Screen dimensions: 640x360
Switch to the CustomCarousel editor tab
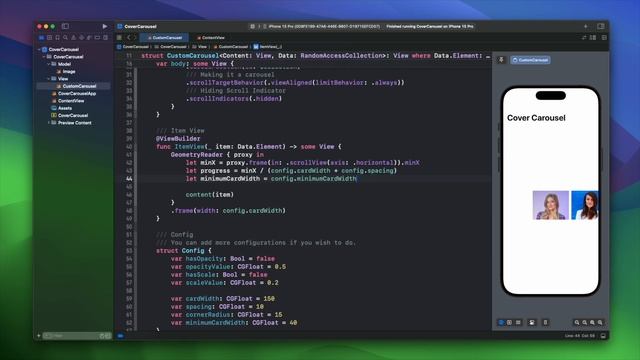pyautogui.click(x=164, y=38)
